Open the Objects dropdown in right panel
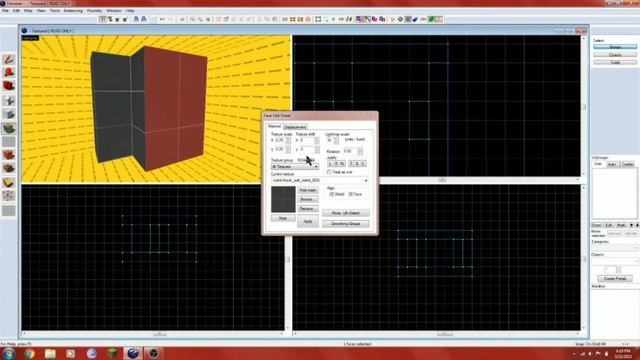The image size is (640, 360). 615,261
